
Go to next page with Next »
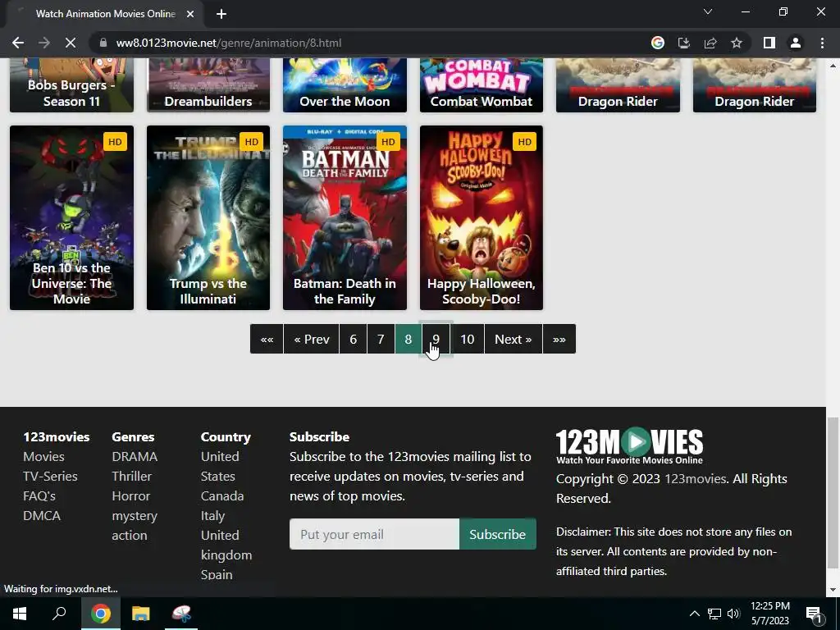coord(514,339)
